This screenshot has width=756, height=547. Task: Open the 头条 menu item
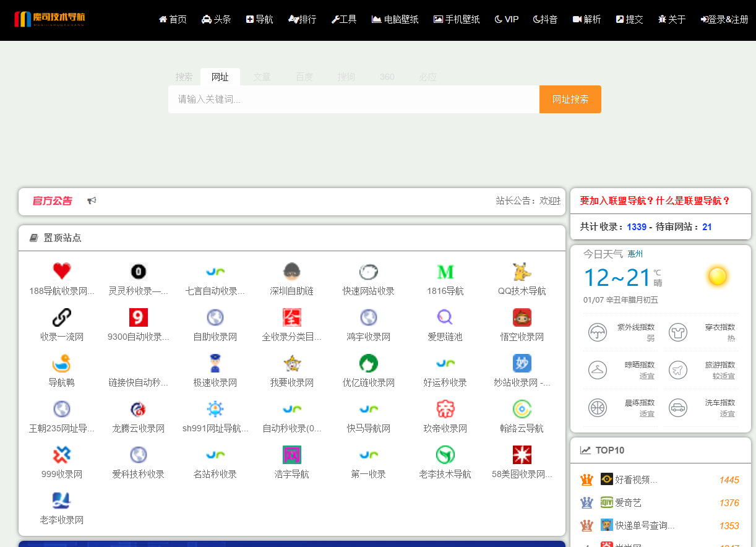coord(216,19)
